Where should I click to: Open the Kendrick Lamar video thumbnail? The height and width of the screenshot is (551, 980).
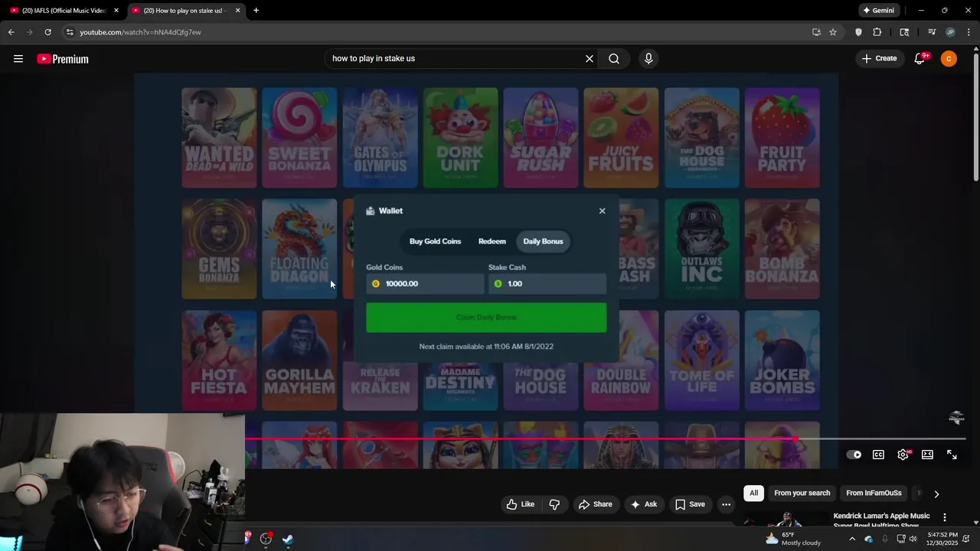click(786, 520)
